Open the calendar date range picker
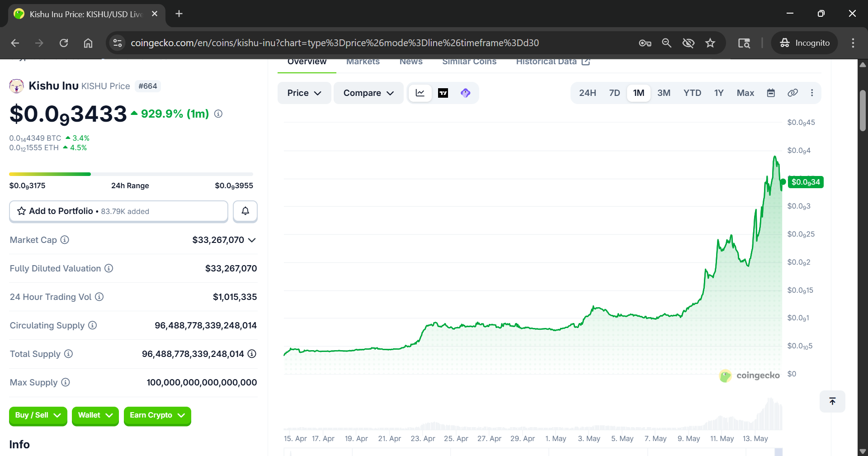Screen dimensions: 868x456 point(771,93)
